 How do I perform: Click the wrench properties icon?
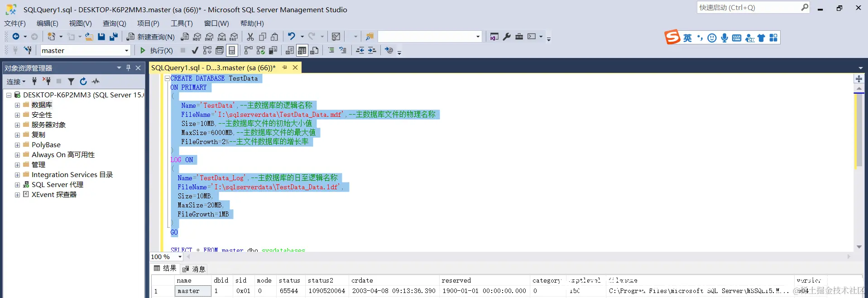pyautogui.click(x=507, y=37)
